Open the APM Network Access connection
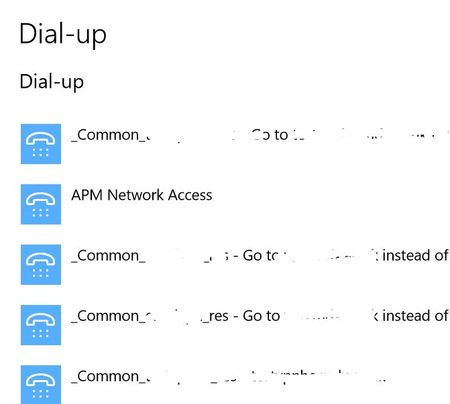450x404 pixels. pyautogui.click(x=142, y=195)
